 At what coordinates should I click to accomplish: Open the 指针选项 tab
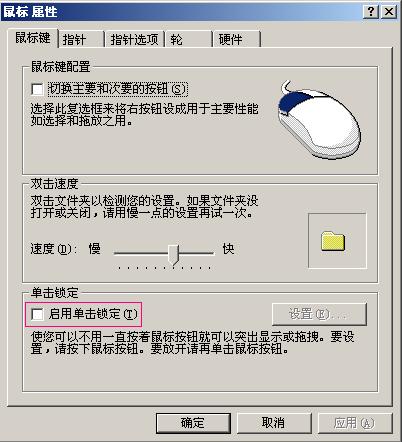pyautogui.click(x=134, y=40)
